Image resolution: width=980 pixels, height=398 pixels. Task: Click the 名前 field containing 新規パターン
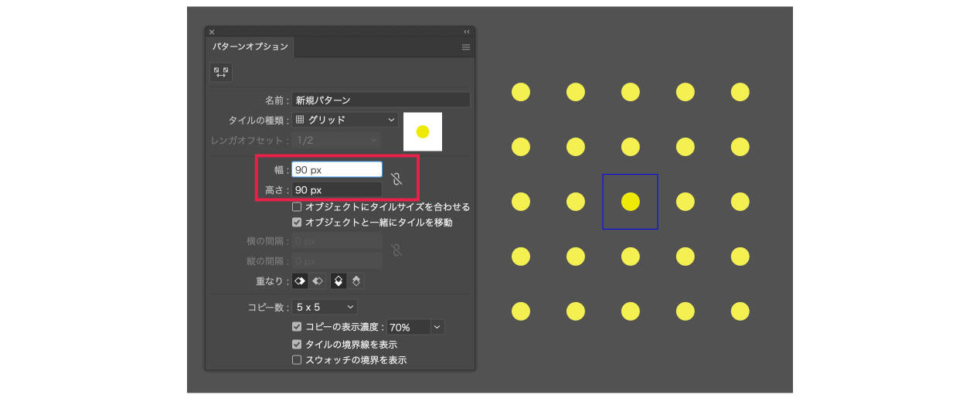(380, 100)
